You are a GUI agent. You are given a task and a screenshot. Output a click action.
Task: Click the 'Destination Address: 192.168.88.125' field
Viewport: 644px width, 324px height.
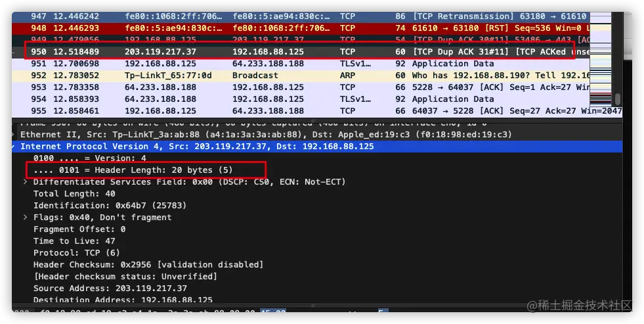(123, 300)
